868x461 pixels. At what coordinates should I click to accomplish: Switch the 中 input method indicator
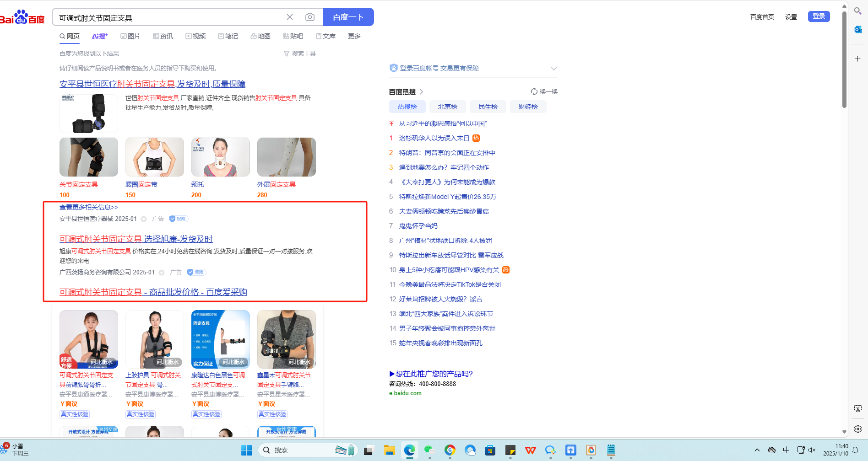pyautogui.click(x=787, y=450)
